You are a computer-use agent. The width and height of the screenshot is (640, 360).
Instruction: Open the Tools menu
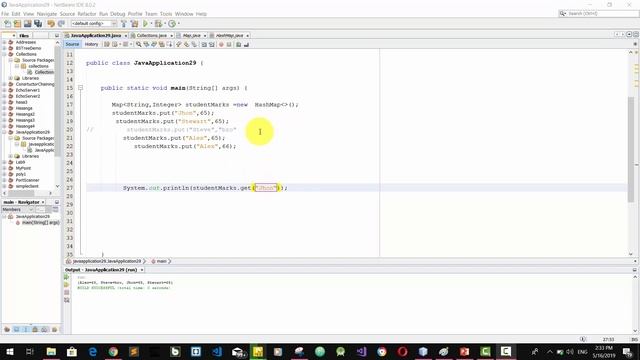pos(166,14)
